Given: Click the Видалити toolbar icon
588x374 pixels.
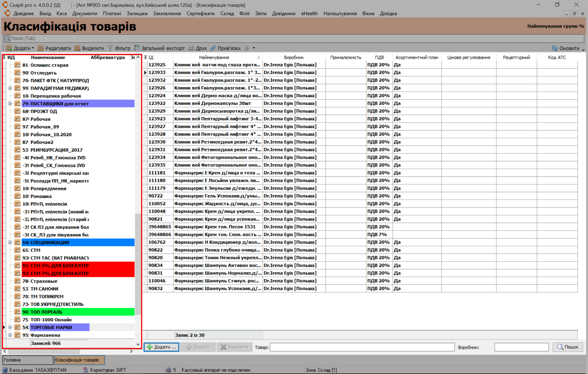Looking at the screenshot, I should coord(77,48).
